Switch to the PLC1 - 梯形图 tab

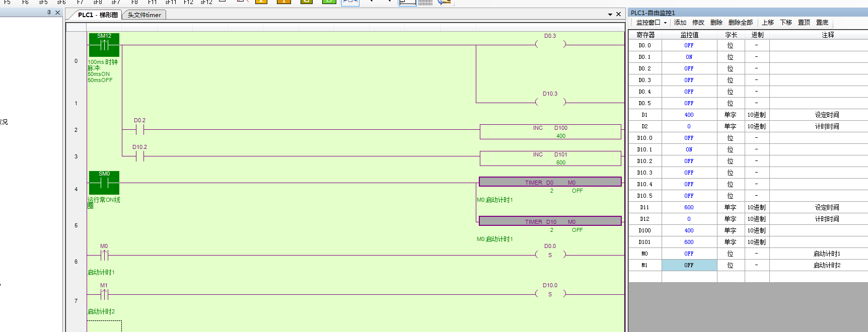point(98,15)
